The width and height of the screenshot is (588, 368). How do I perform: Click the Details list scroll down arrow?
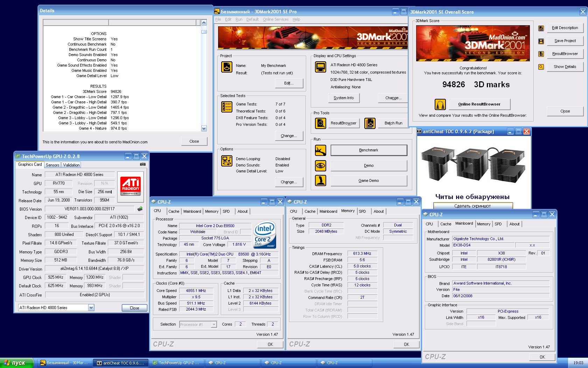[204, 129]
